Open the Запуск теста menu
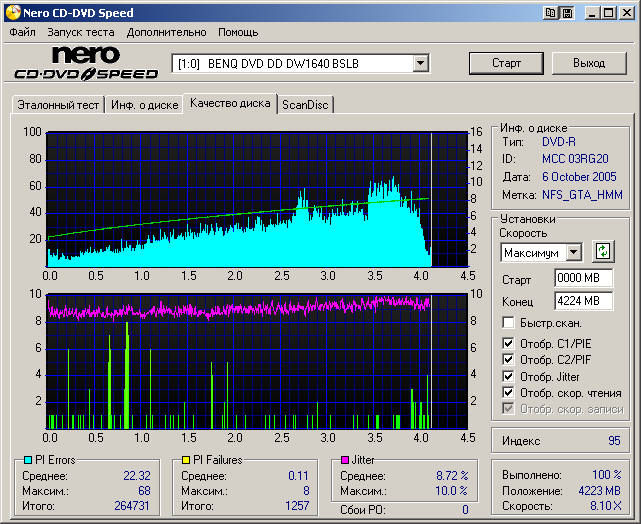This screenshot has width=641, height=524. click(80, 32)
